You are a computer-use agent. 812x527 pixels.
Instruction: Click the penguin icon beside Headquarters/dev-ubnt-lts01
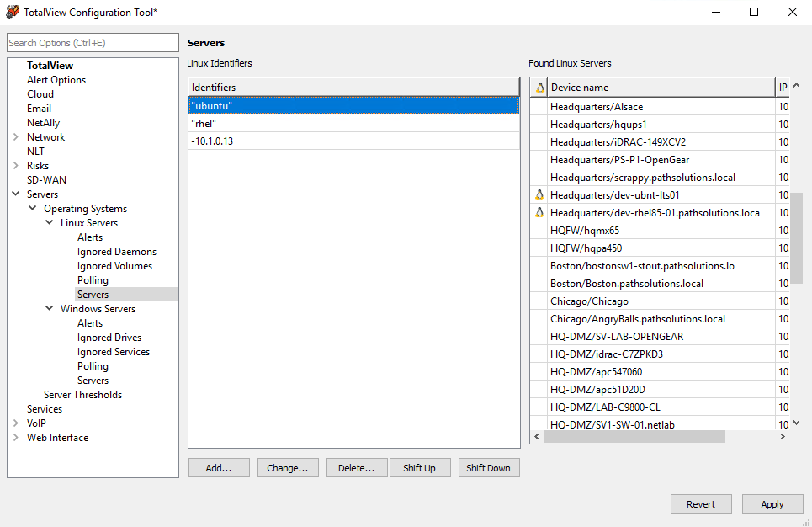pyautogui.click(x=539, y=194)
